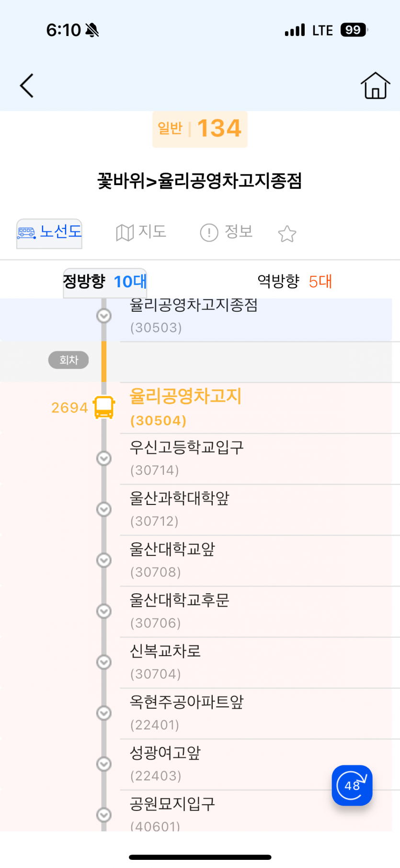Tap the refresh countdown button
The image size is (400, 868).
click(352, 785)
